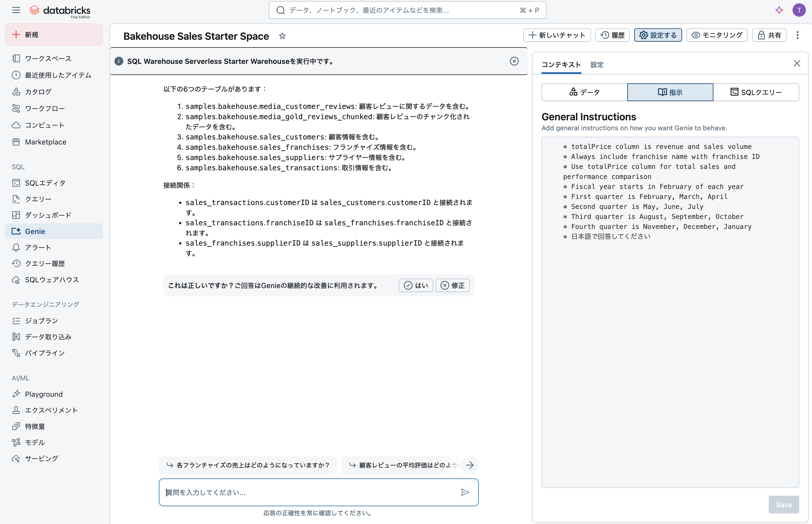Dismiss the SQL Warehouse running banner

point(514,61)
